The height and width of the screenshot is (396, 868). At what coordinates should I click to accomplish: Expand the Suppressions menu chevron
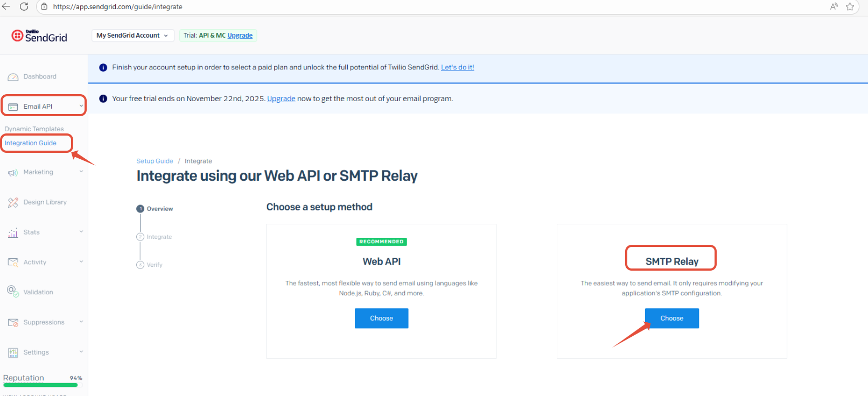pyautogui.click(x=81, y=322)
